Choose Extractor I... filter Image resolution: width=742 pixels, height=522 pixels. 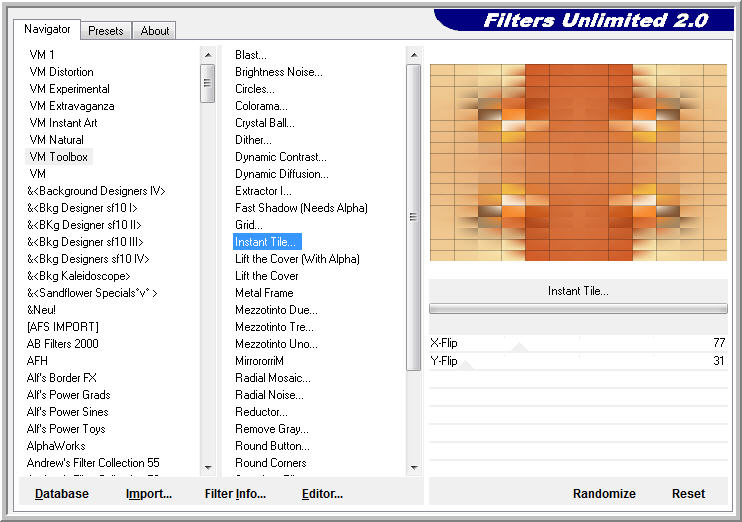coord(263,191)
